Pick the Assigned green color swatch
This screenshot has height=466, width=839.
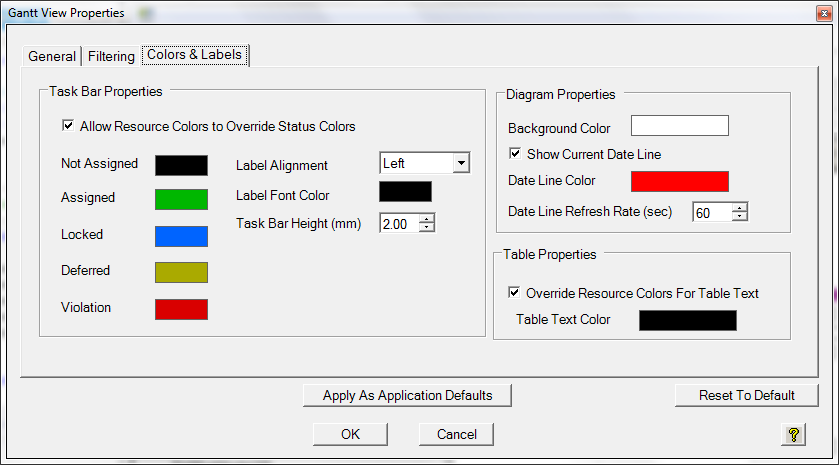pos(181,199)
